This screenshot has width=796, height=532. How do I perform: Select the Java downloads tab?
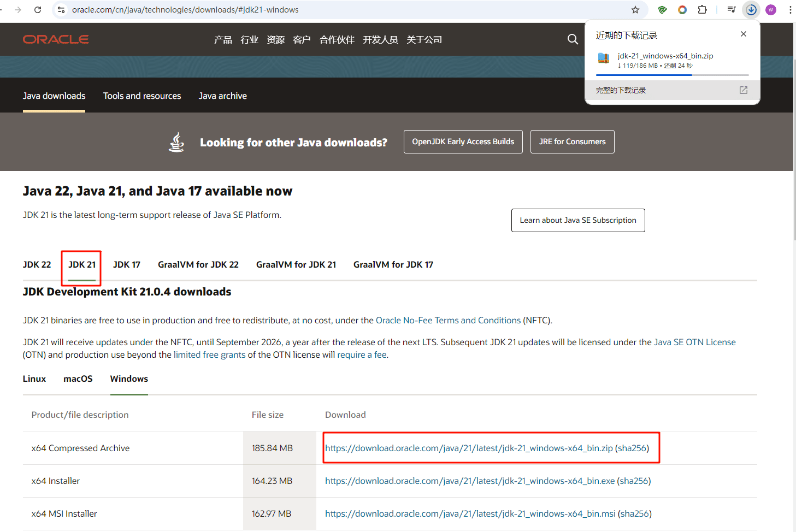pos(54,96)
